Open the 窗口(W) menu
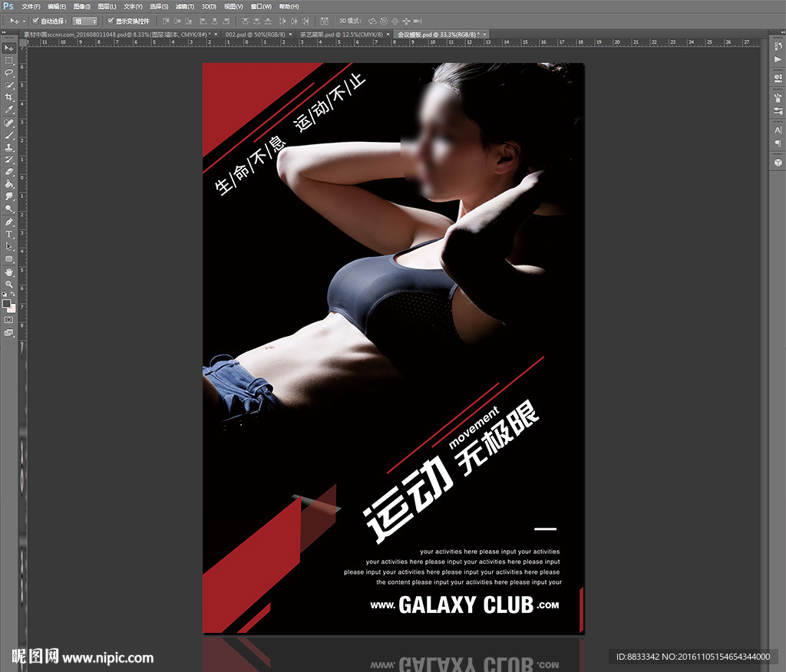Screen dimensions: 786x672 261,6
